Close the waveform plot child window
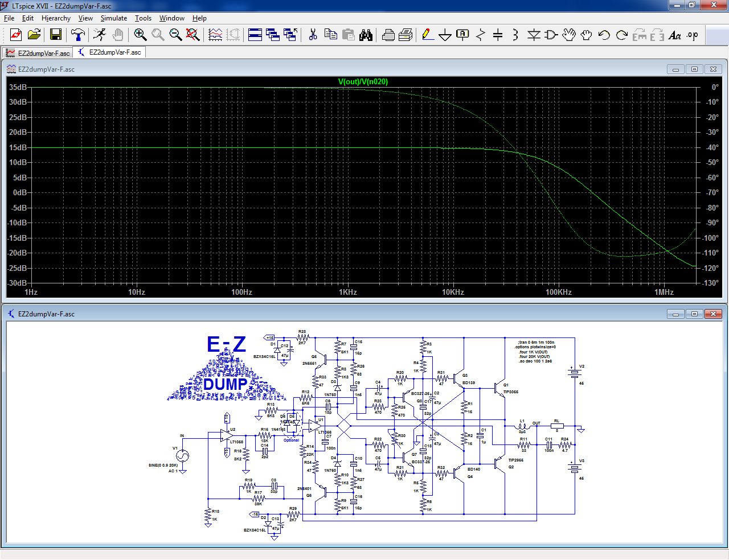The width and height of the screenshot is (729, 560). click(713, 69)
